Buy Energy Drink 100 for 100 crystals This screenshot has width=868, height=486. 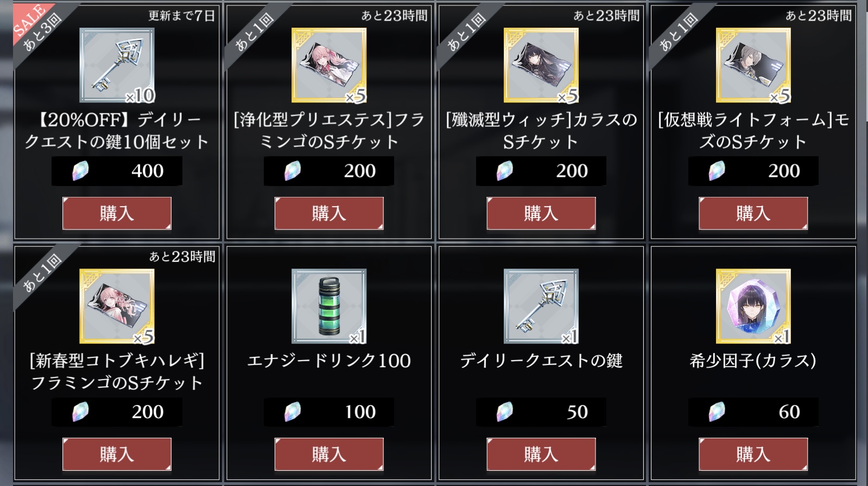(x=329, y=454)
